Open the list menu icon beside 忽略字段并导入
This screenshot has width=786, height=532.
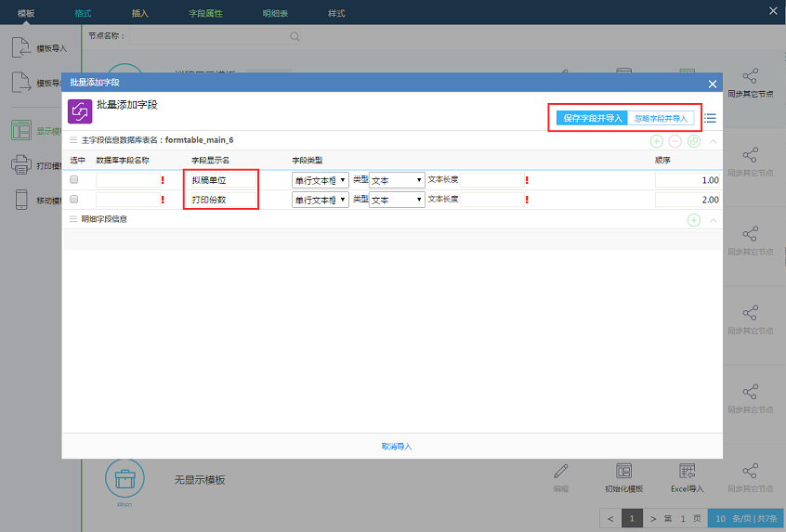710,119
